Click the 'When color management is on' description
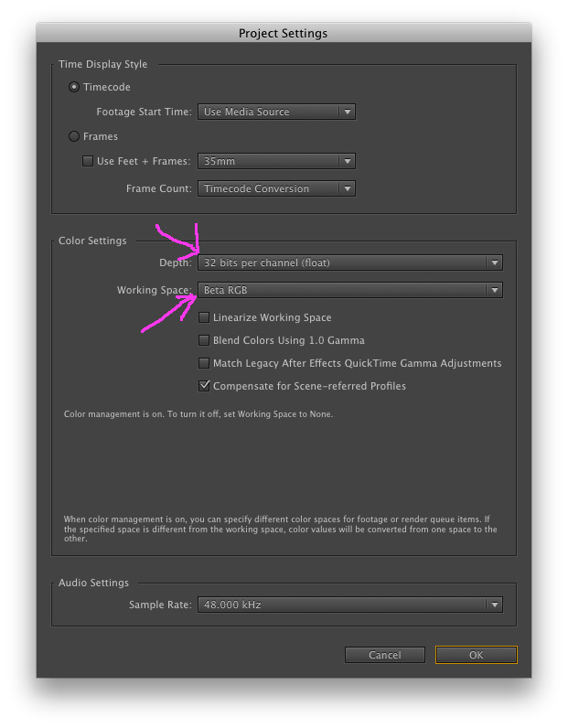The height and width of the screenshot is (728, 568). click(x=281, y=529)
